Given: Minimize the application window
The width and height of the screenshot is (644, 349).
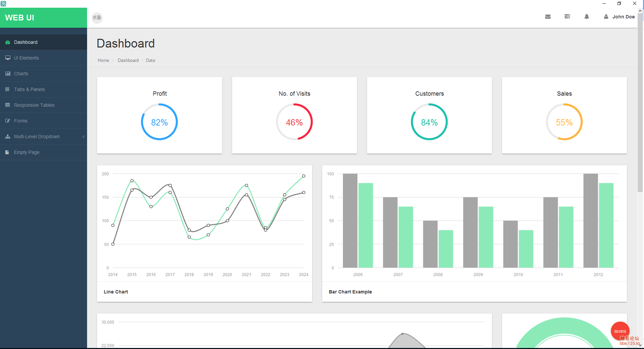Looking at the screenshot, I should tap(604, 4).
